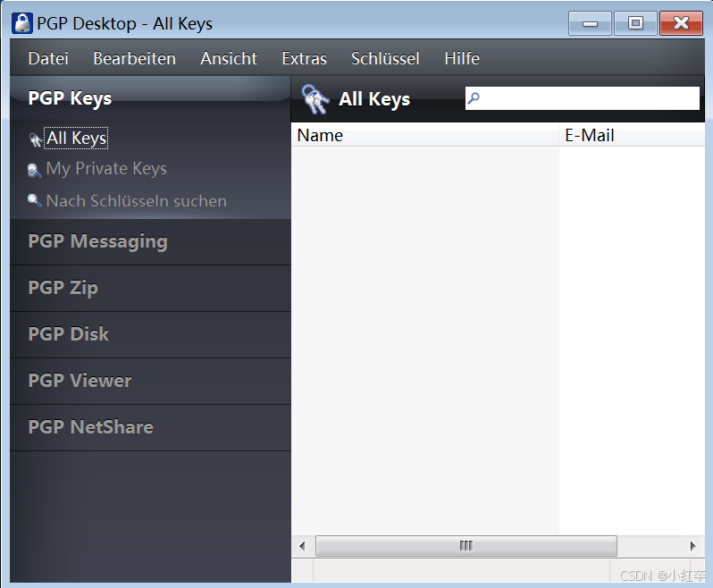Open Nach Schlüsseln suchen
Screen dimensions: 713x588
(137, 200)
